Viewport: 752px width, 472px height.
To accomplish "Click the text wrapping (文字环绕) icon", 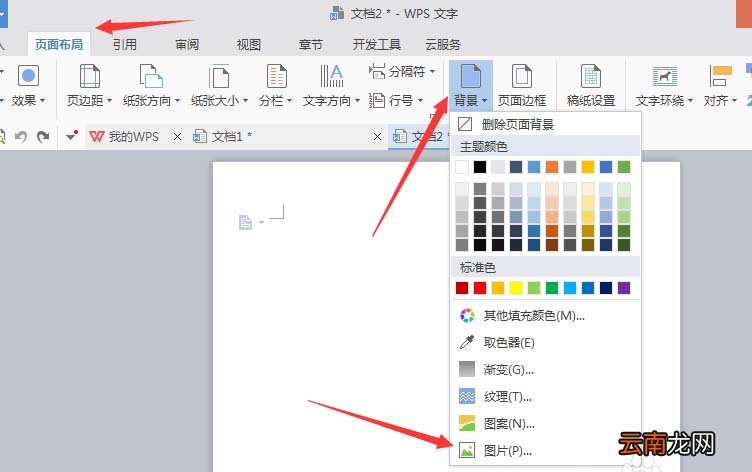I will 665,76.
